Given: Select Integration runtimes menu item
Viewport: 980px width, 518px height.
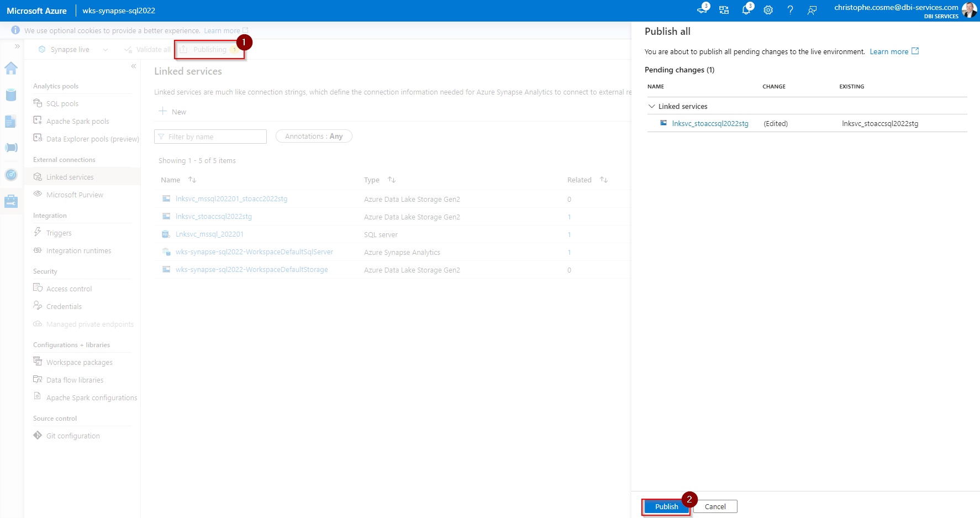Looking at the screenshot, I should click(x=78, y=251).
